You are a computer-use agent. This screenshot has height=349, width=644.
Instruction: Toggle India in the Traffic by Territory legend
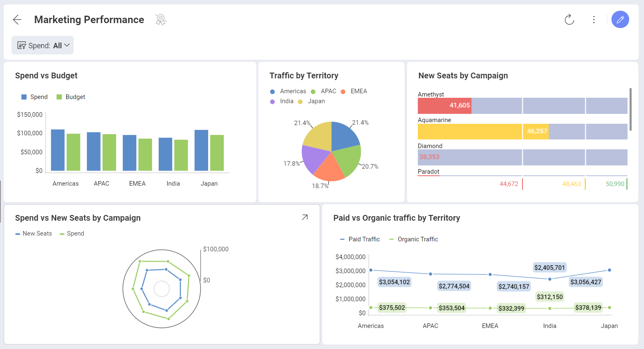pos(281,101)
